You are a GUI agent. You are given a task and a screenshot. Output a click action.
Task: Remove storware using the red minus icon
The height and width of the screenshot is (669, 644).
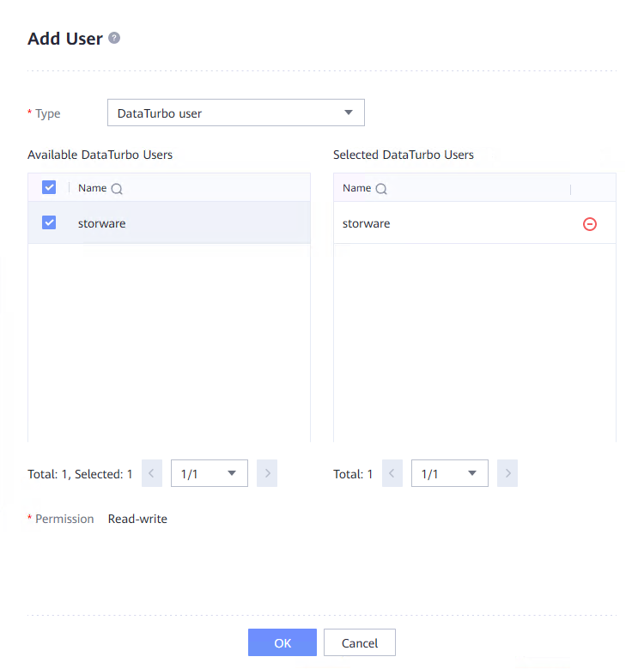pyautogui.click(x=590, y=224)
